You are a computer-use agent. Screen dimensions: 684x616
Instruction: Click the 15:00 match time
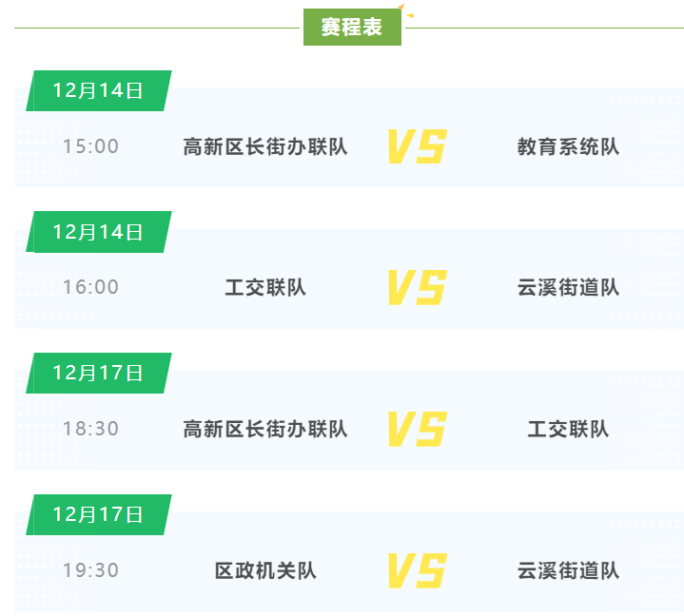91,146
